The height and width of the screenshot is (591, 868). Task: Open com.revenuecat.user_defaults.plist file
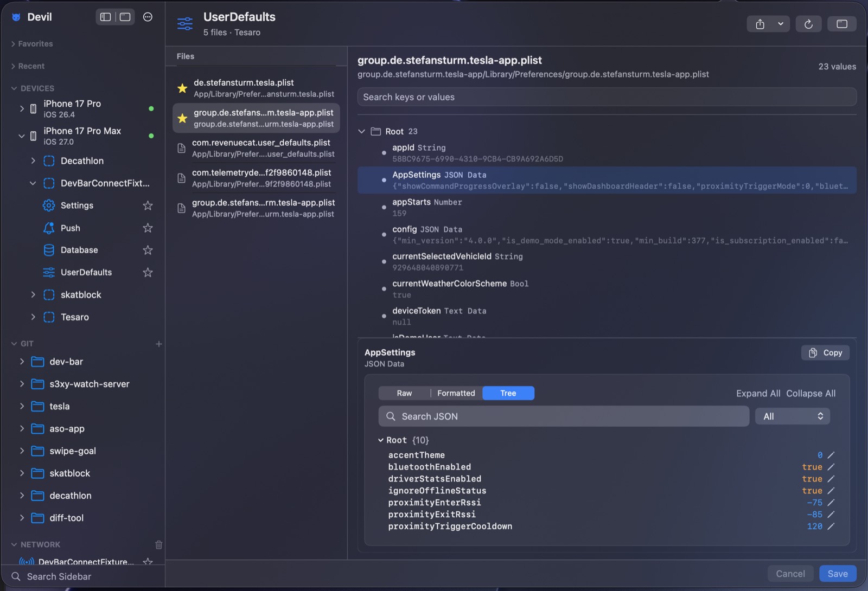256,148
